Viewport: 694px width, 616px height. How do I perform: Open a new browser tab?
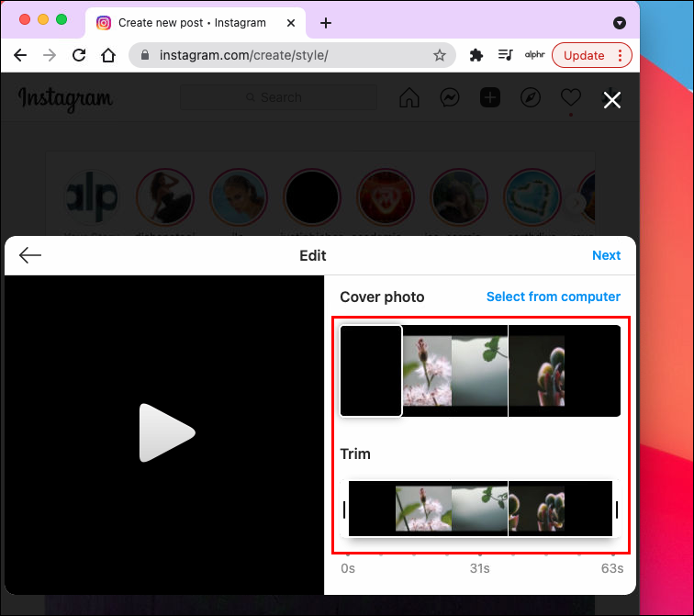[x=326, y=23]
